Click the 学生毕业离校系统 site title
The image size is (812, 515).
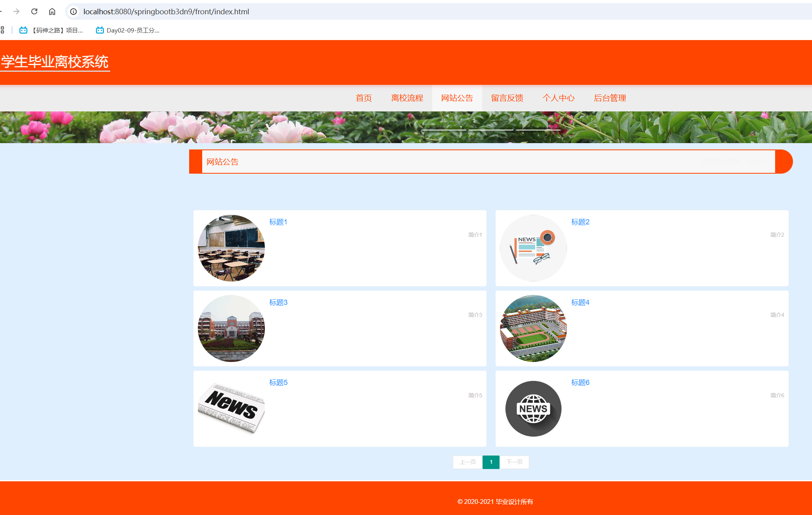[55, 62]
